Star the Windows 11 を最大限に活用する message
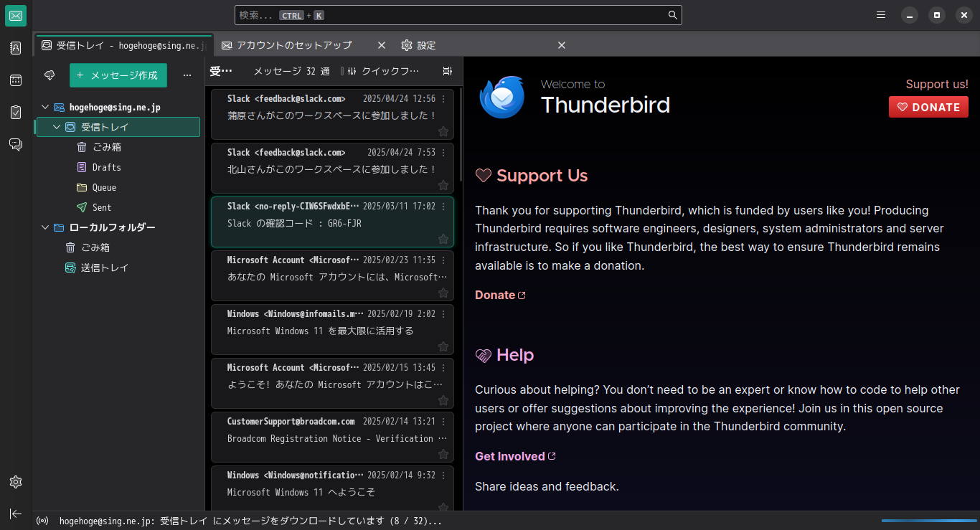The height and width of the screenshot is (530, 980). pos(443,346)
